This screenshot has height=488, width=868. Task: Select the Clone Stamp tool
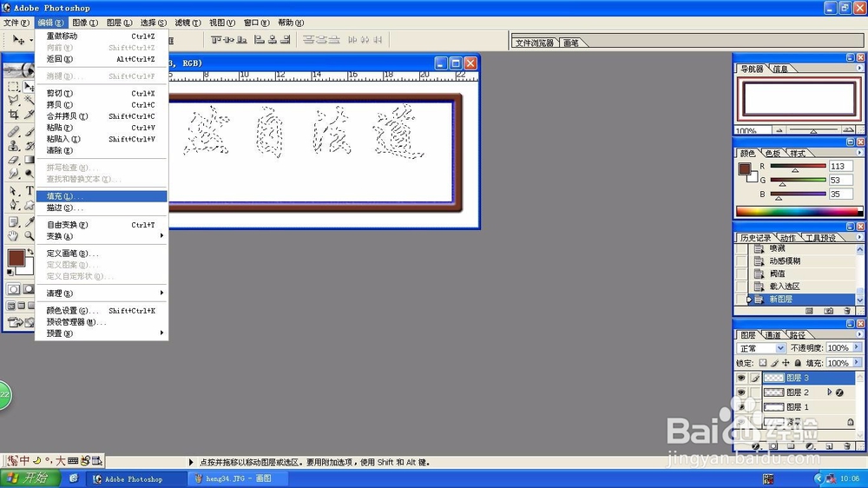coord(13,146)
